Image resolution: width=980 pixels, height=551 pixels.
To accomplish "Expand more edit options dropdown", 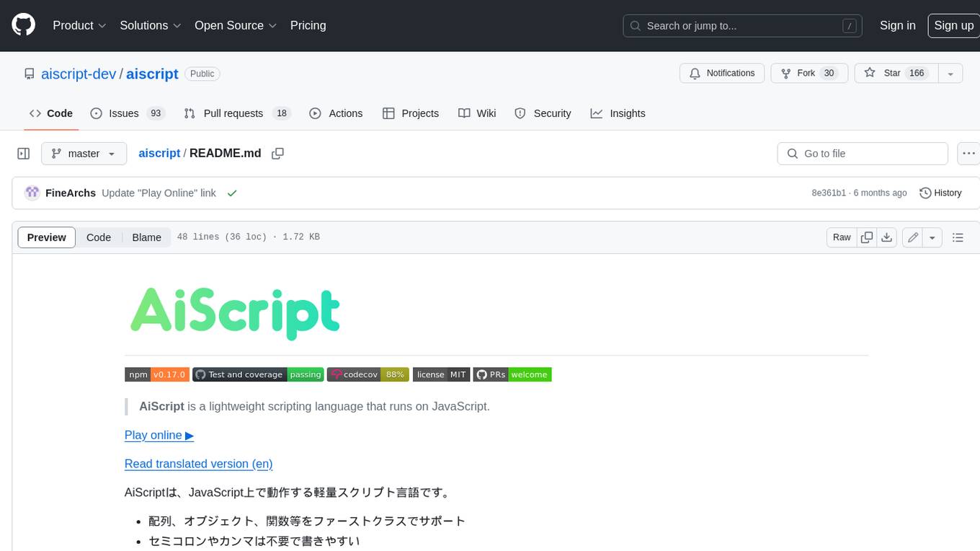I will click(x=932, y=237).
